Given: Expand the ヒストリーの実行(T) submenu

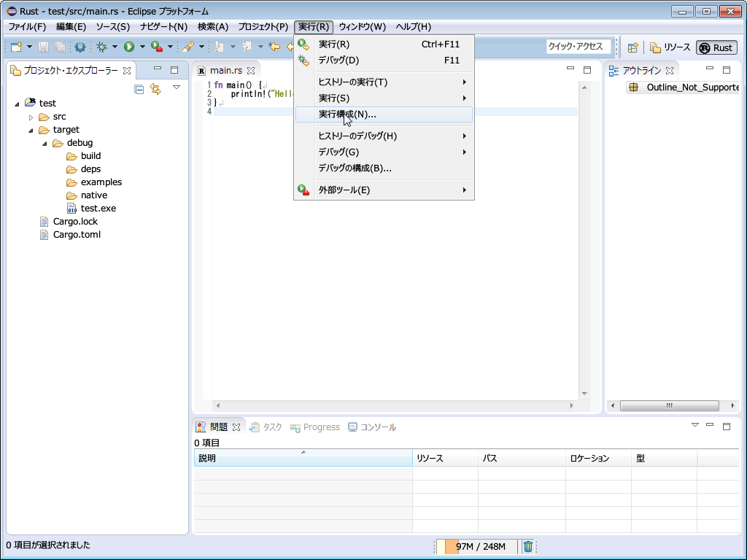Looking at the screenshot, I should click(x=384, y=82).
